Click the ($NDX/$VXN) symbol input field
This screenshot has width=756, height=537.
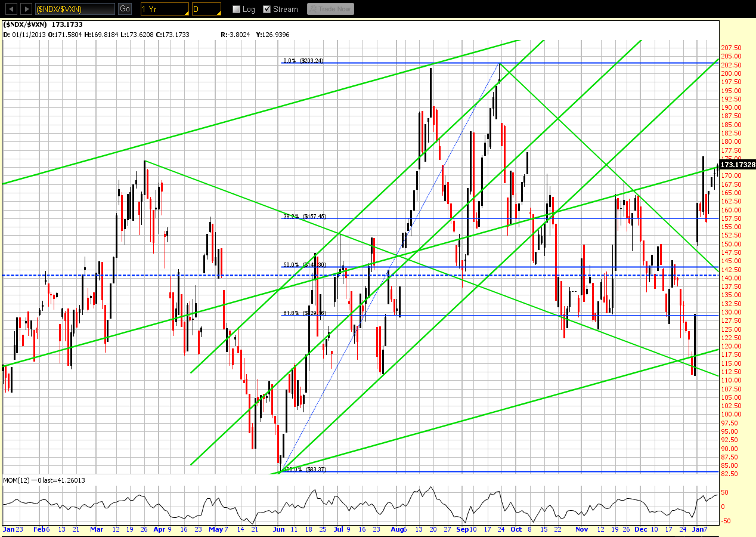(75, 9)
